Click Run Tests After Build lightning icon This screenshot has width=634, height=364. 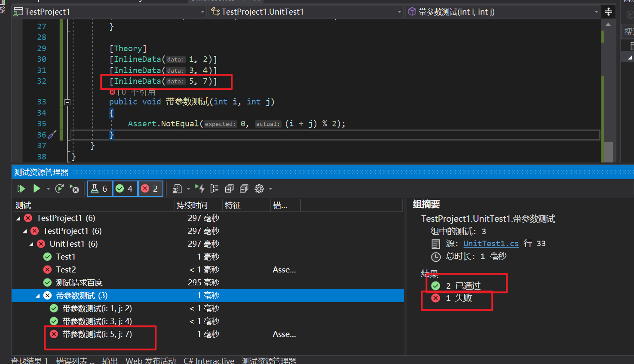click(200, 188)
